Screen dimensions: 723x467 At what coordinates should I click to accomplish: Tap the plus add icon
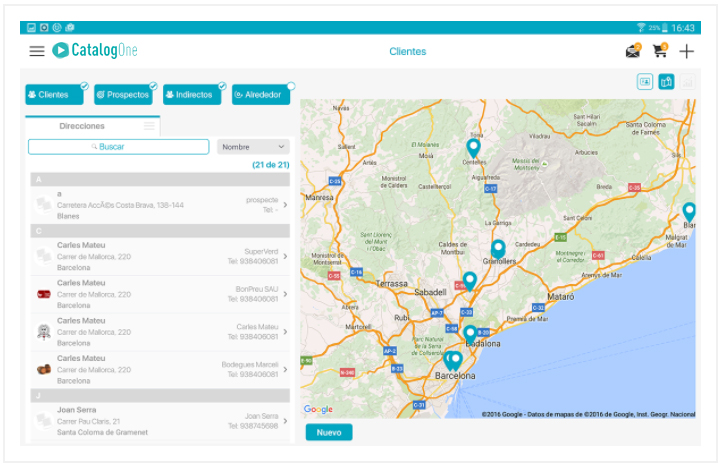687,51
